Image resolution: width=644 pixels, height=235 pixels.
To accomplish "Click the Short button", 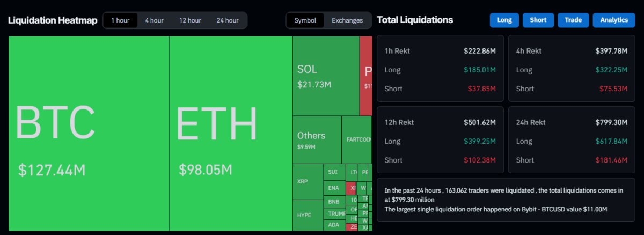I will tap(538, 20).
